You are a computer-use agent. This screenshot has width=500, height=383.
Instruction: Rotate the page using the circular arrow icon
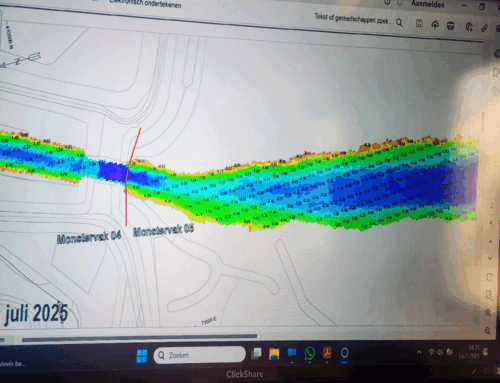click(489, 277)
